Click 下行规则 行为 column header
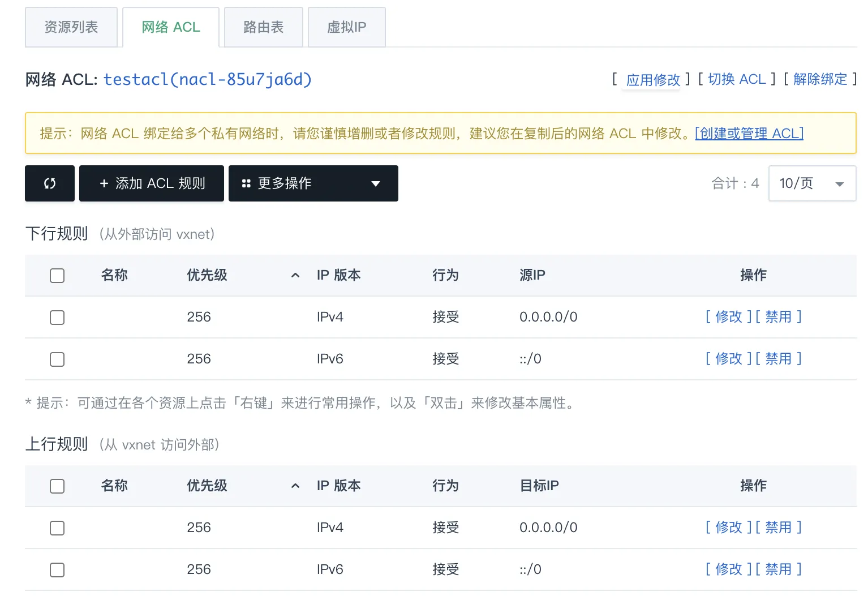The width and height of the screenshot is (868, 600). point(446,275)
